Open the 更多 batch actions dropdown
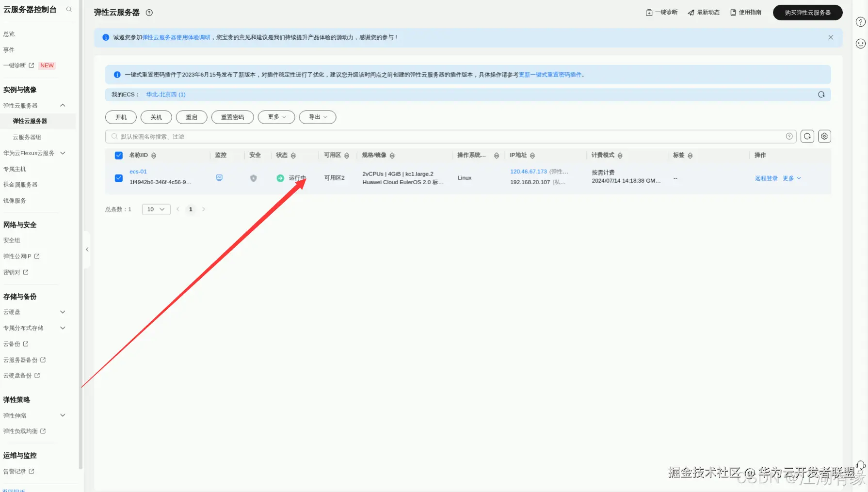This screenshot has width=868, height=492. pyautogui.click(x=276, y=117)
